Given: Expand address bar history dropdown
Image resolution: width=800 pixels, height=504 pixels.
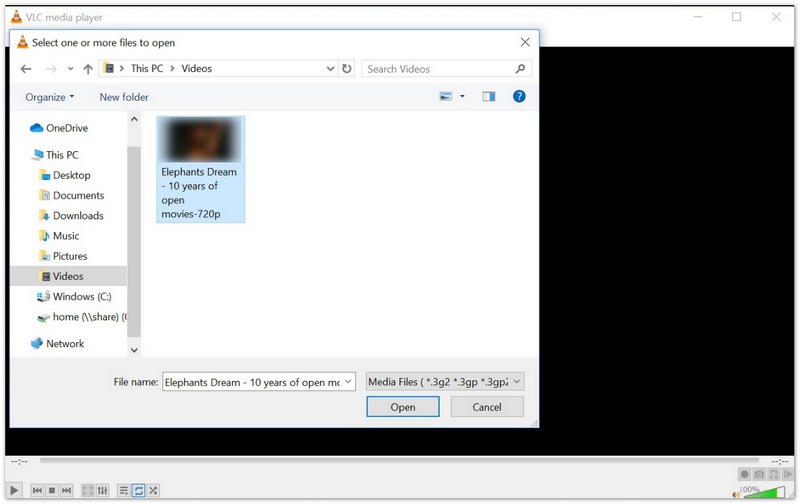Looking at the screenshot, I should 330,68.
